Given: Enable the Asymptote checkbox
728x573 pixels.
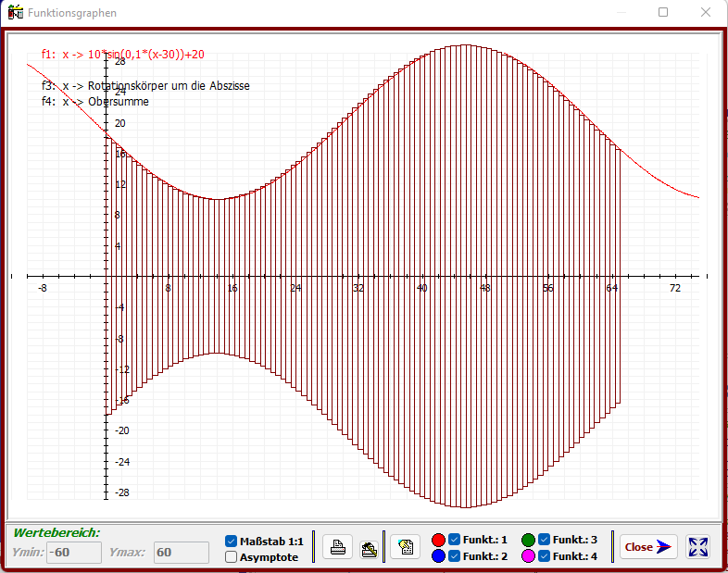Looking at the screenshot, I should (x=232, y=557).
